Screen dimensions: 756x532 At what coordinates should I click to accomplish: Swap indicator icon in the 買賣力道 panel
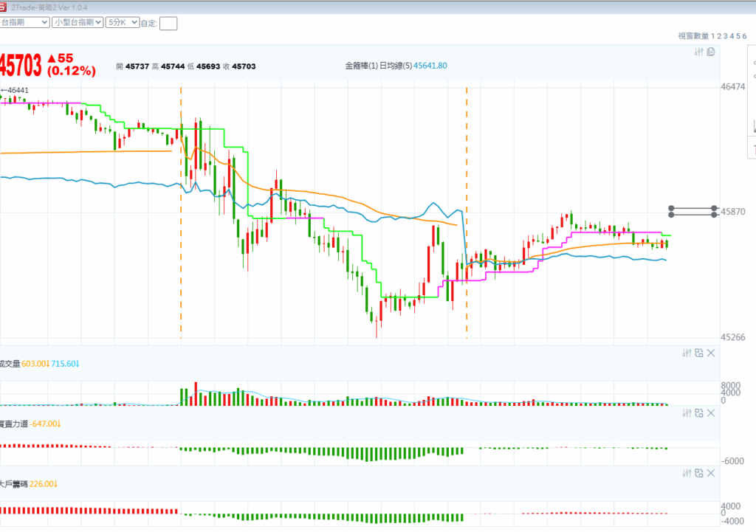point(698,413)
